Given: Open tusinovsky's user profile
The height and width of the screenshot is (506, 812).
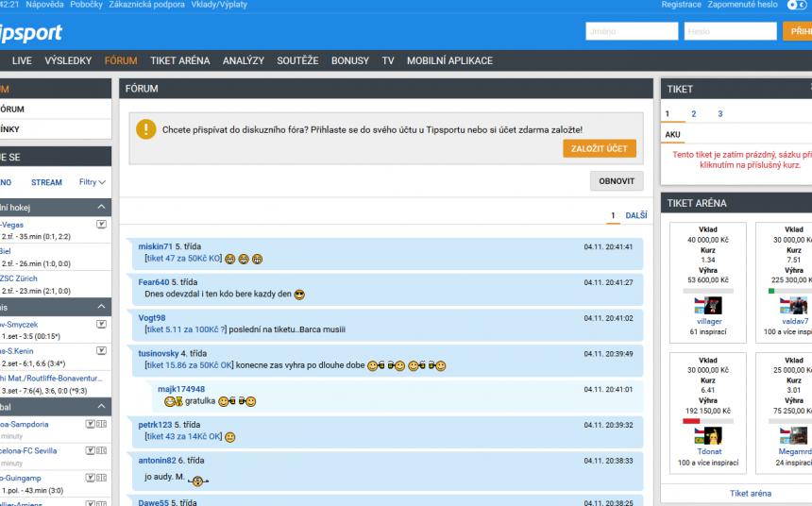Looking at the screenshot, I should 159,354.
